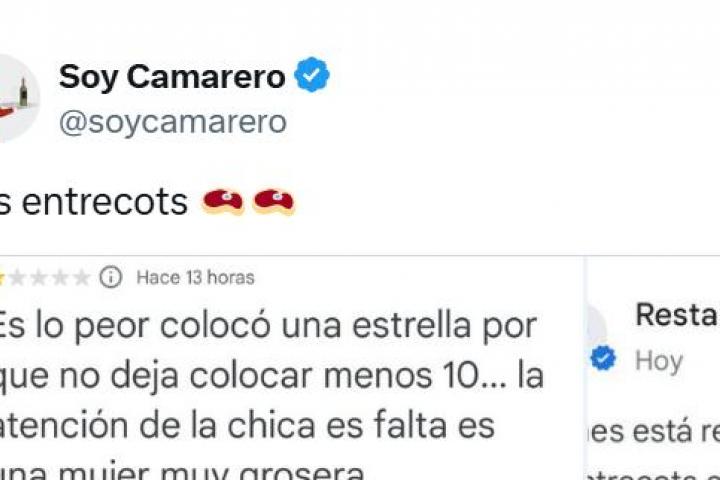
Task: Click the word entrecots in the tweet
Action: click(x=105, y=202)
